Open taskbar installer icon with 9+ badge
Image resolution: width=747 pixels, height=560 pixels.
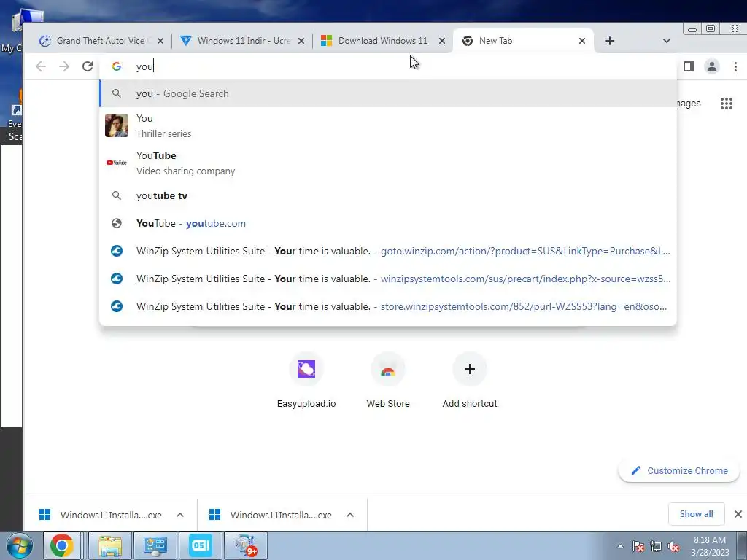[x=246, y=545]
